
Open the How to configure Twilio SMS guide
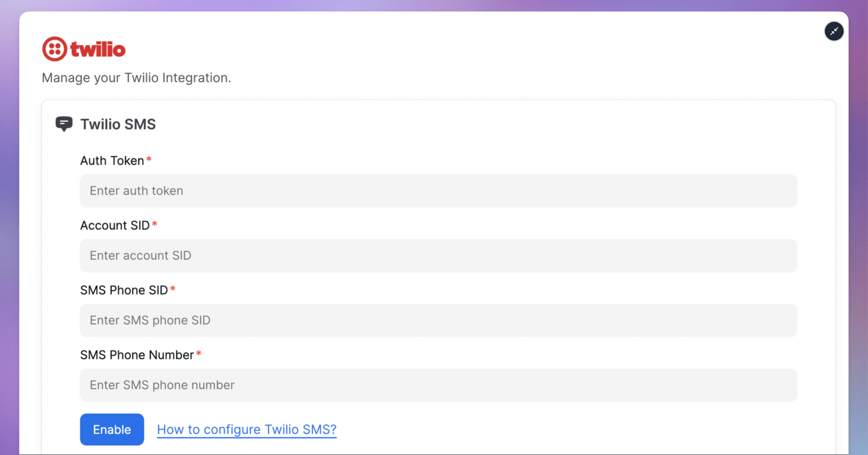point(246,429)
